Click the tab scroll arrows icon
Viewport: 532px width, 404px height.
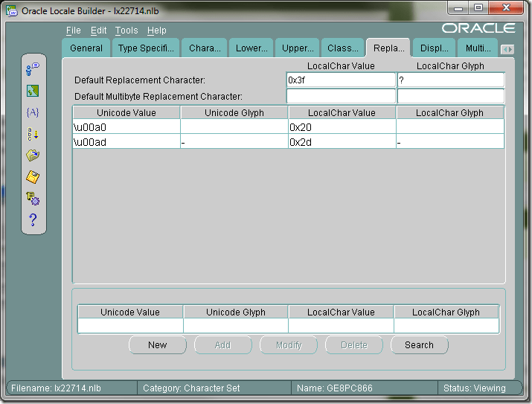(x=507, y=50)
